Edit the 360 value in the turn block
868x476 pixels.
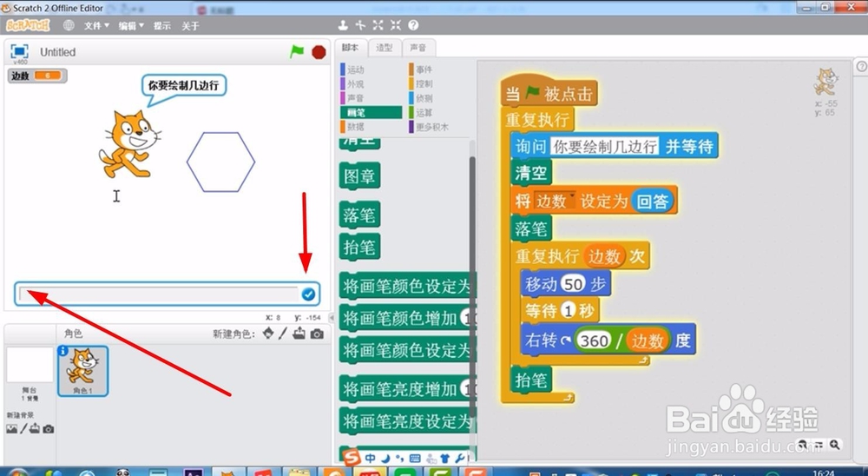pos(594,340)
